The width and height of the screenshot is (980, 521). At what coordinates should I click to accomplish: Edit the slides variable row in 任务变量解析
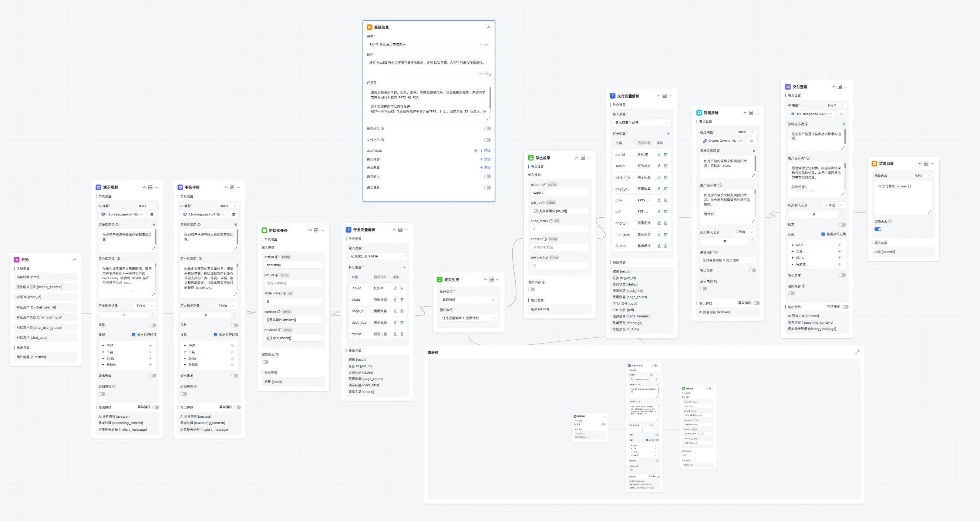[395, 300]
